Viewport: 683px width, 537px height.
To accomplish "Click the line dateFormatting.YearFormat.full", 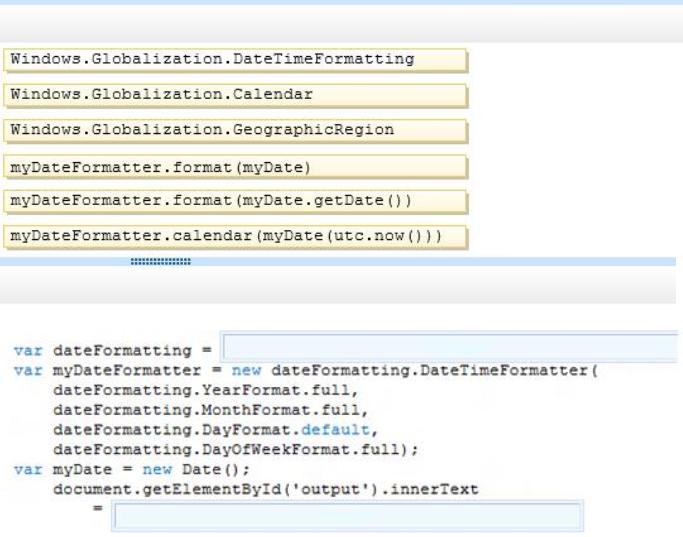I will [205, 390].
